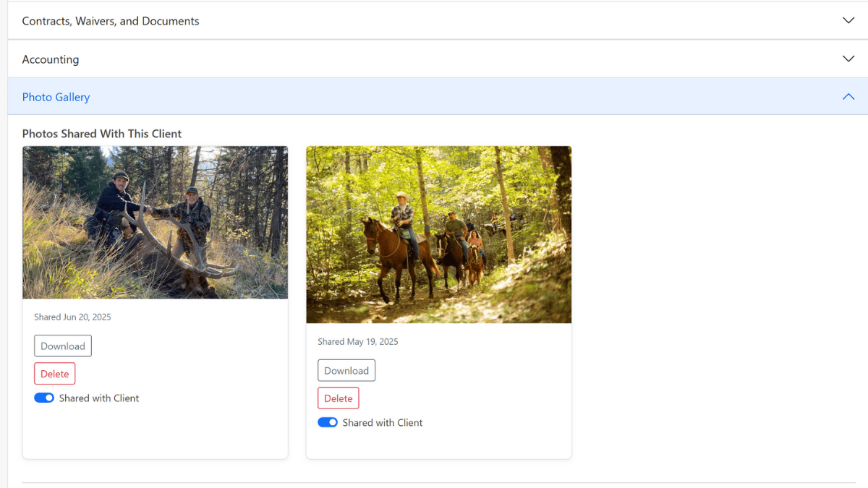This screenshot has height=488, width=868.
Task: Expand the Contracts, Waivers, and Documents chevron
Action: 848,21
